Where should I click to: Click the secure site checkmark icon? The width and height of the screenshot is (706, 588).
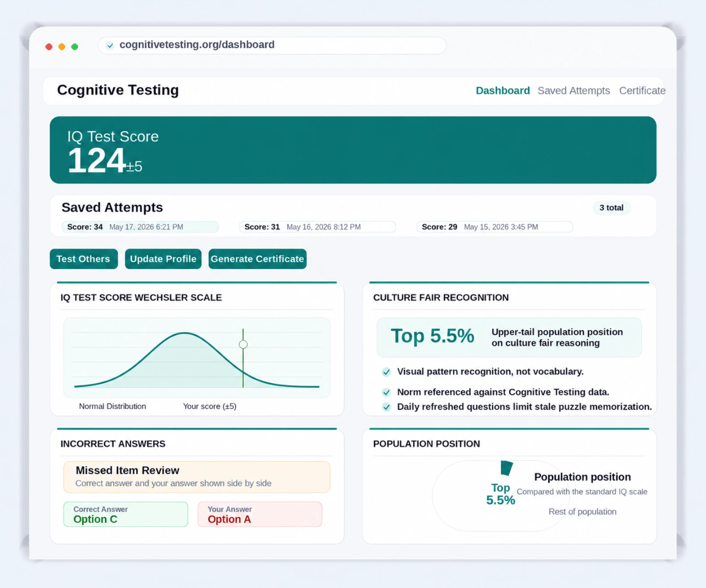[x=110, y=45]
